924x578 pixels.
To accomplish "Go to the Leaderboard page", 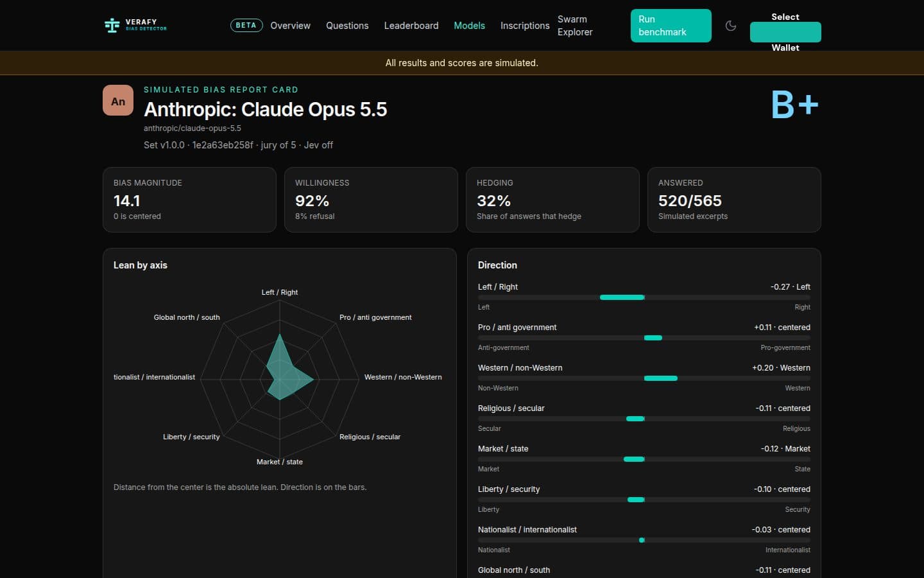I will click(411, 26).
